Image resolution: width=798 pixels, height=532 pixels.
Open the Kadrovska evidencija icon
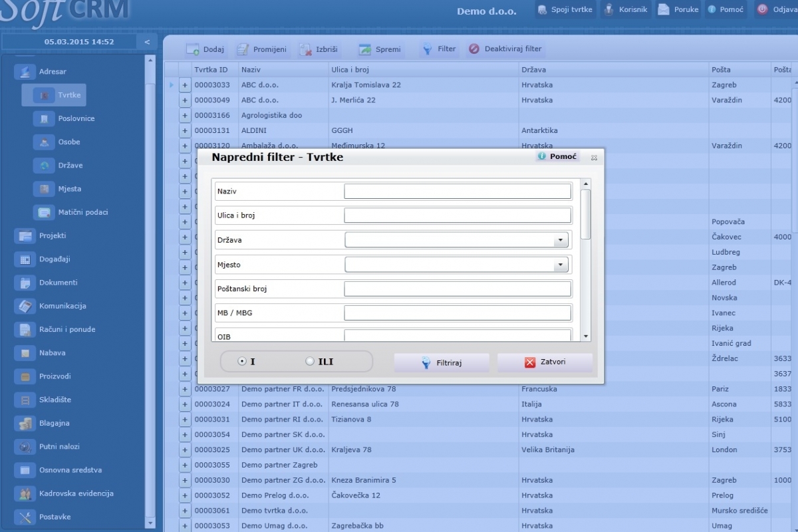[25, 493]
